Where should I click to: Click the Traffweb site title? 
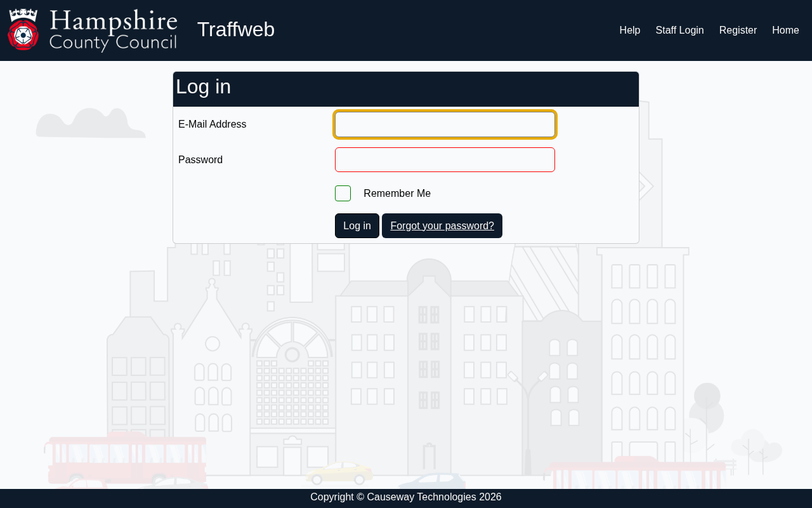[x=236, y=30]
